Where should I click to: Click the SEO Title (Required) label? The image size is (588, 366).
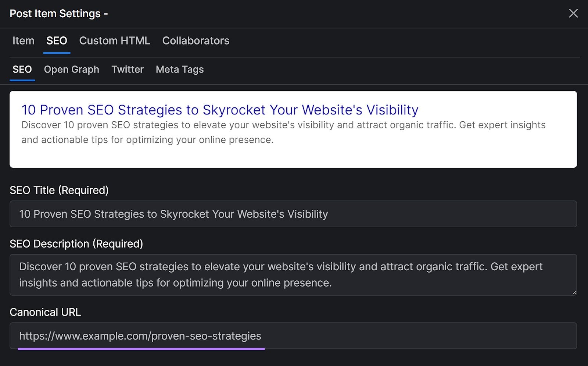(x=59, y=191)
